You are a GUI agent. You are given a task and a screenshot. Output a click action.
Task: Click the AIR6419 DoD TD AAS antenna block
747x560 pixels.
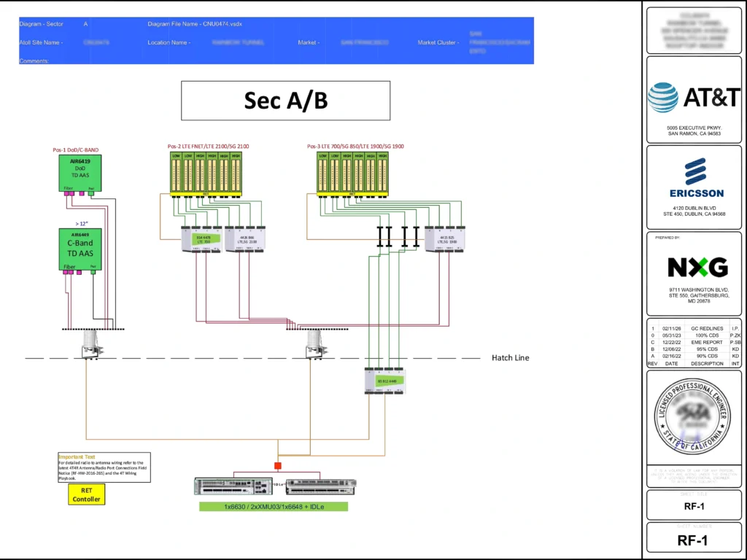click(80, 173)
